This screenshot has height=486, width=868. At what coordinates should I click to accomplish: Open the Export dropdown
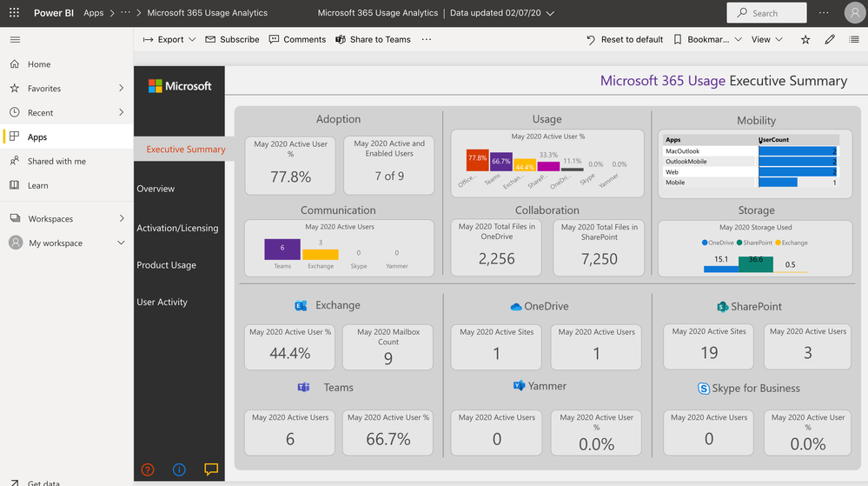[x=169, y=39]
